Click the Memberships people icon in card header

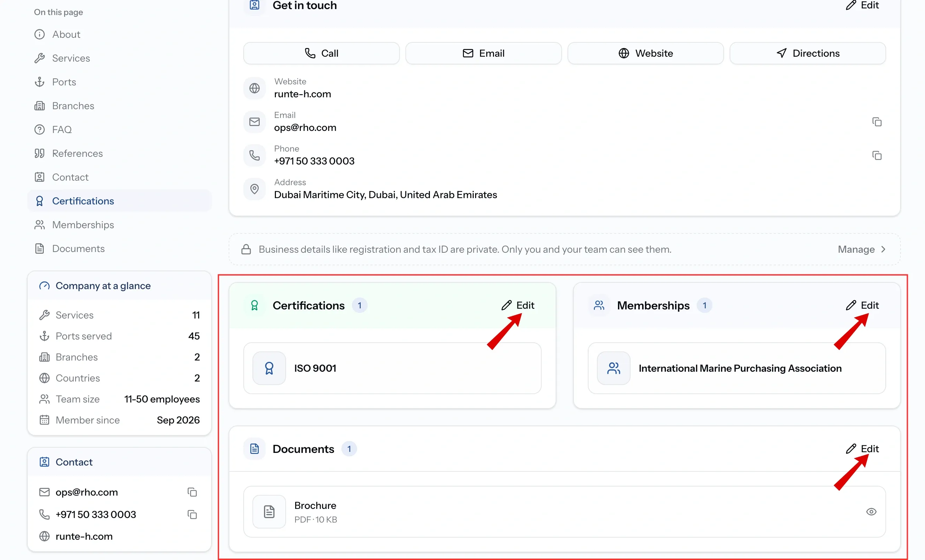point(599,306)
